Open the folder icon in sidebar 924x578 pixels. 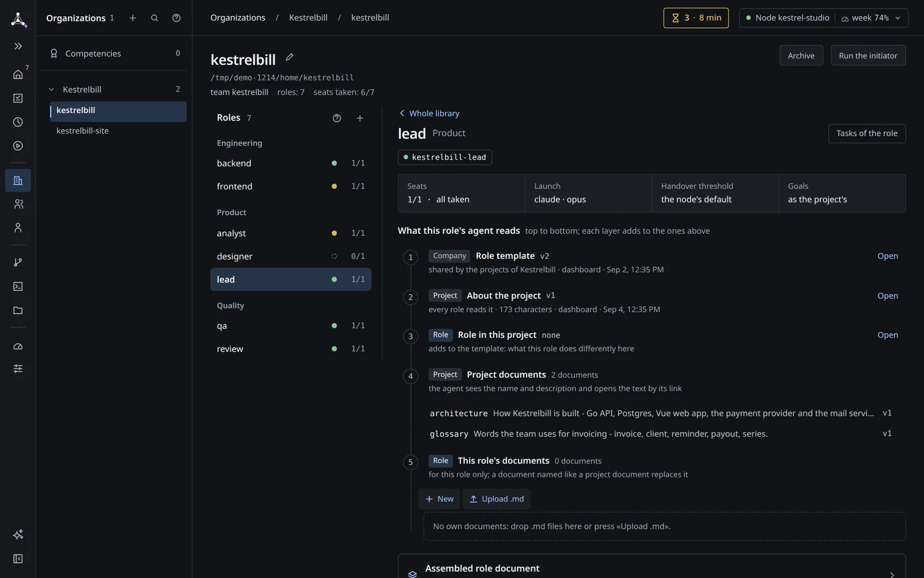(x=18, y=310)
